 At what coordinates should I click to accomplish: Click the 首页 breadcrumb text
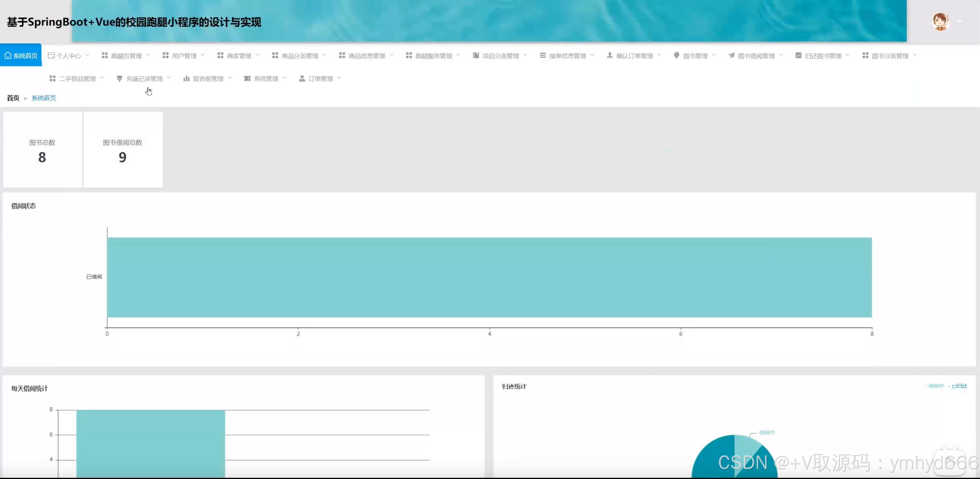tap(13, 98)
